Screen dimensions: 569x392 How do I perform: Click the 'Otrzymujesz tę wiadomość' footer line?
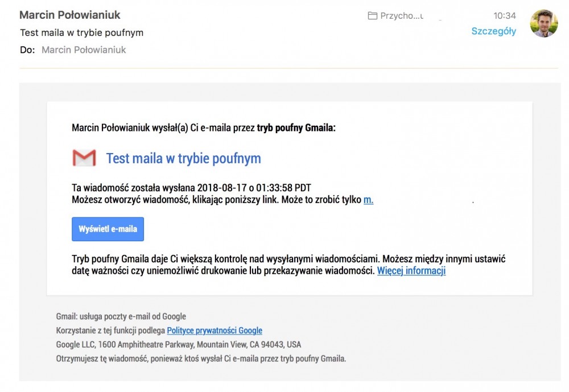tap(201, 358)
